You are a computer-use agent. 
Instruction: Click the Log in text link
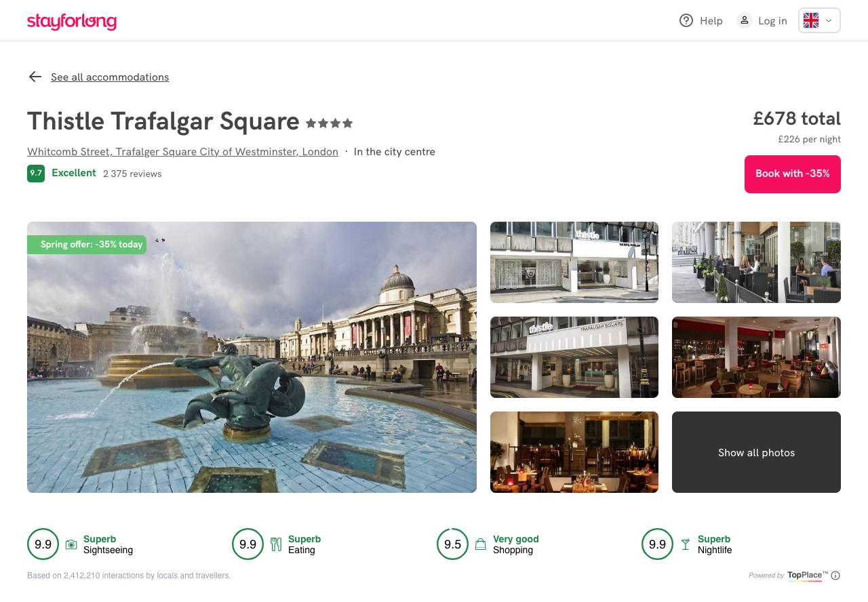tap(772, 21)
